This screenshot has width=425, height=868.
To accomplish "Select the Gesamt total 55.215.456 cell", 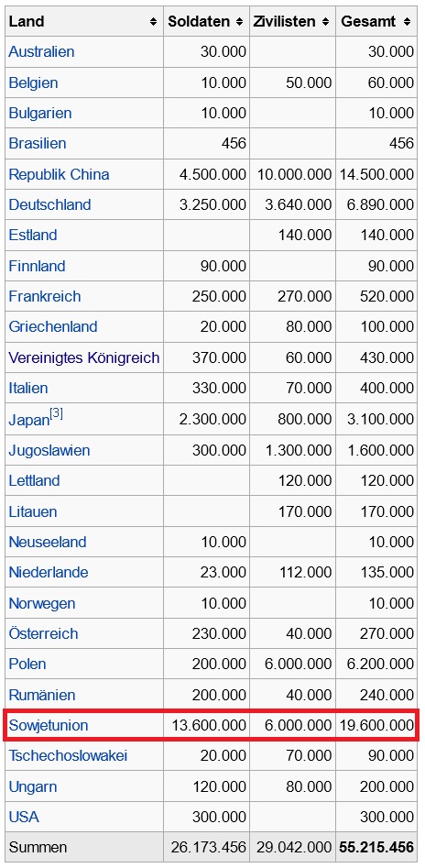I will tap(376, 847).
